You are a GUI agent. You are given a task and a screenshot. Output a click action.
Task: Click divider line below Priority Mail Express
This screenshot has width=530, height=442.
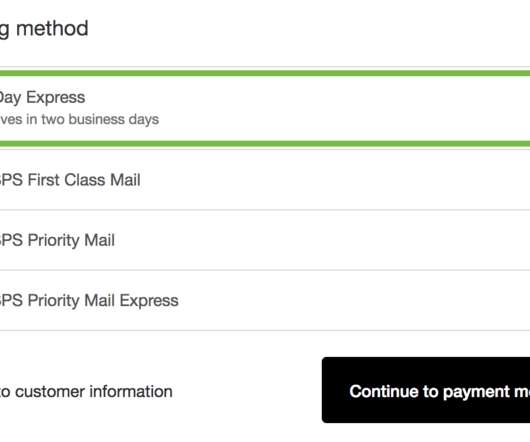(x=265, y=330)
